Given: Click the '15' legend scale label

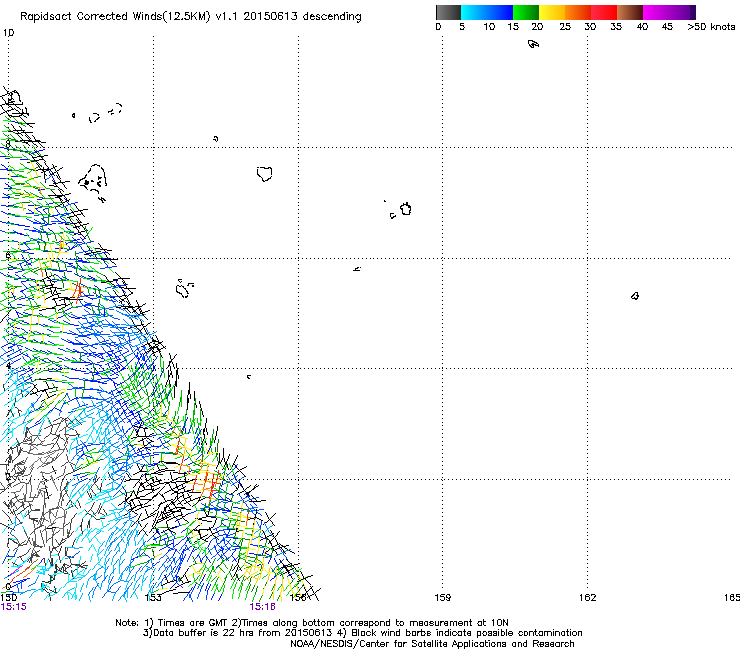Looking at the screenshot, I should tap(513, 27).
